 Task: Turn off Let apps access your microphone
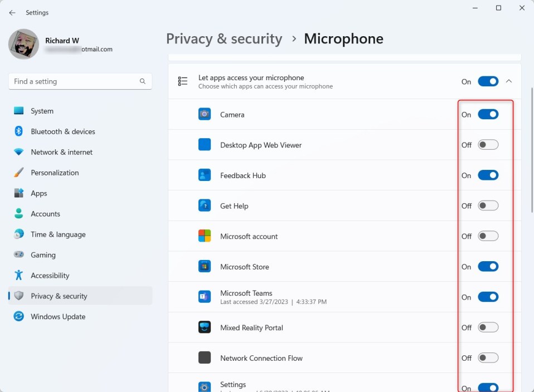(x=488, y=81)
